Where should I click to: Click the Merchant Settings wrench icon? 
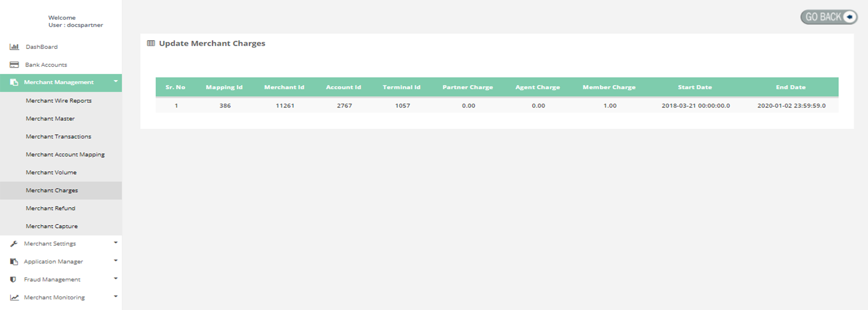pos(14,244)
